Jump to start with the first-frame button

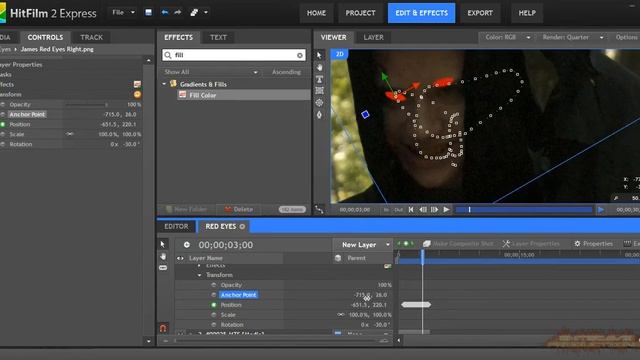[411, 209]
